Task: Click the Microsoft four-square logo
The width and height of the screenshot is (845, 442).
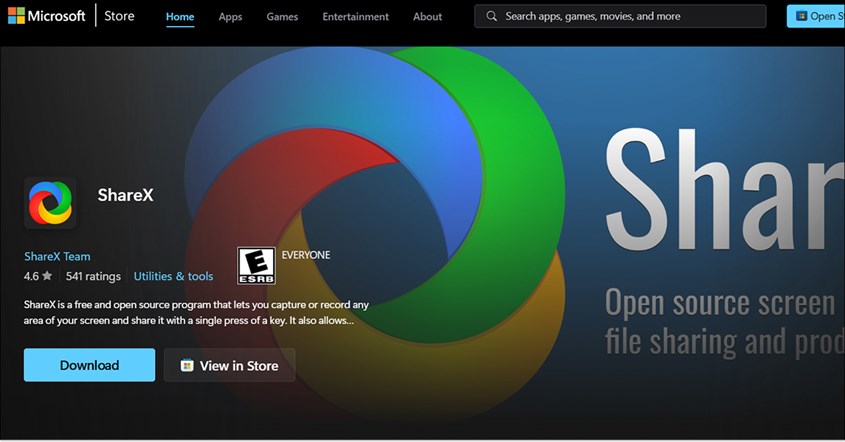Action: point(16,16)
